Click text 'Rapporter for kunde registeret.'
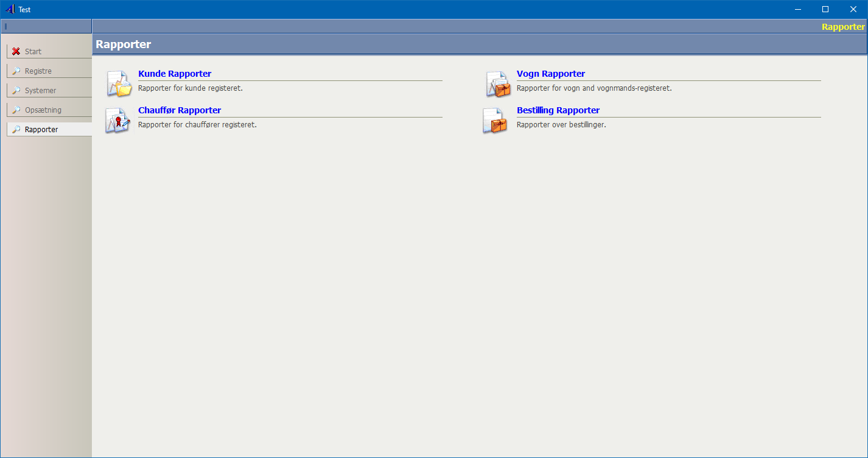The image size is (868, 458). [x=191, y=88]
